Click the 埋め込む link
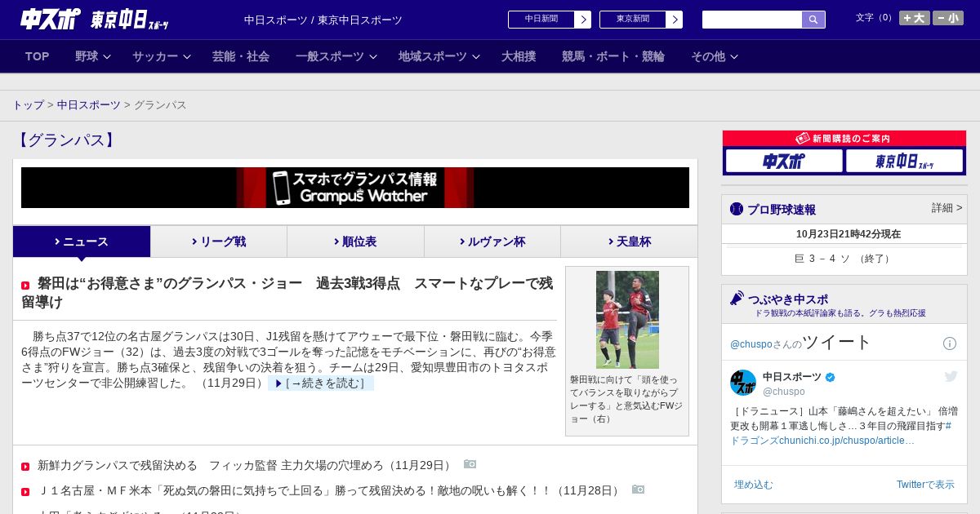 click(x=753, y=485)
